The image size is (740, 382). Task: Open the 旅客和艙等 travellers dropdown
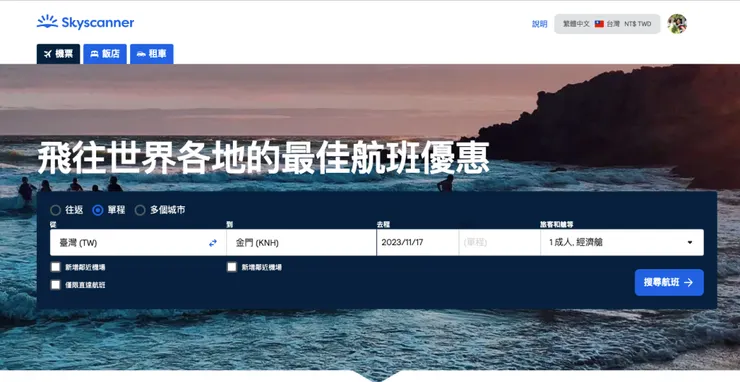(622, 243)
